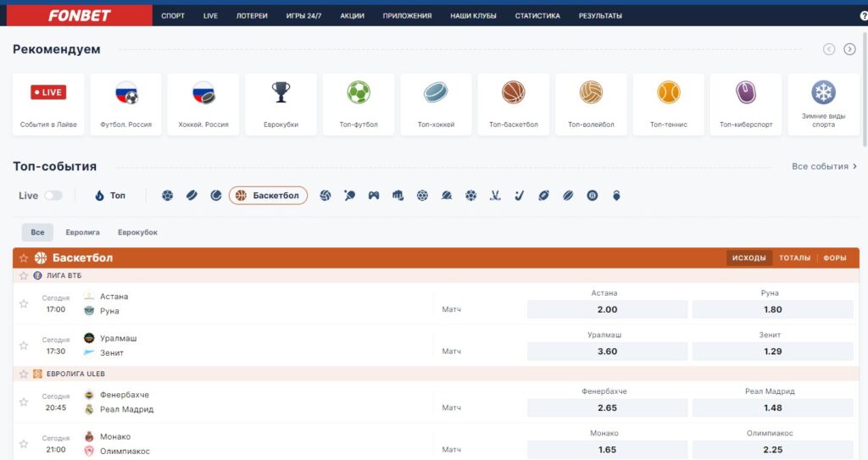Select the Все tournaments tab
The width and height of the screenshot is (868, 460).
click(37, 232)
